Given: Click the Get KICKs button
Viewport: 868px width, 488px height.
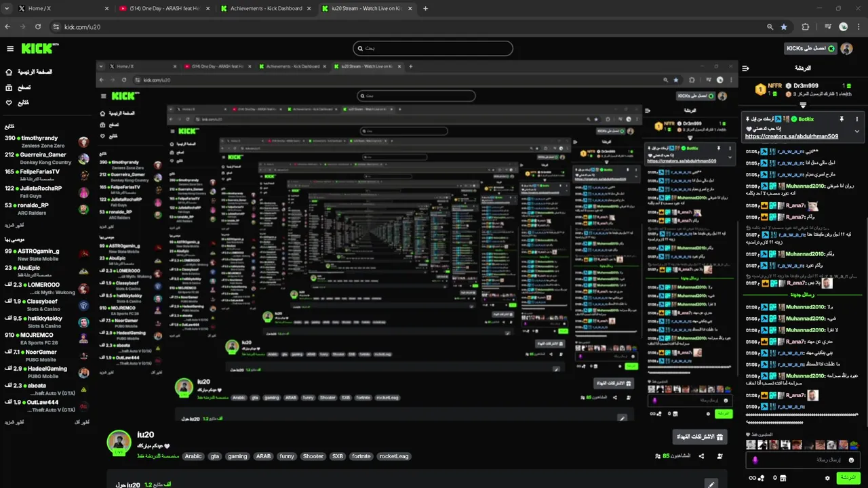Looking at the screenshot, I should point(811,49).
